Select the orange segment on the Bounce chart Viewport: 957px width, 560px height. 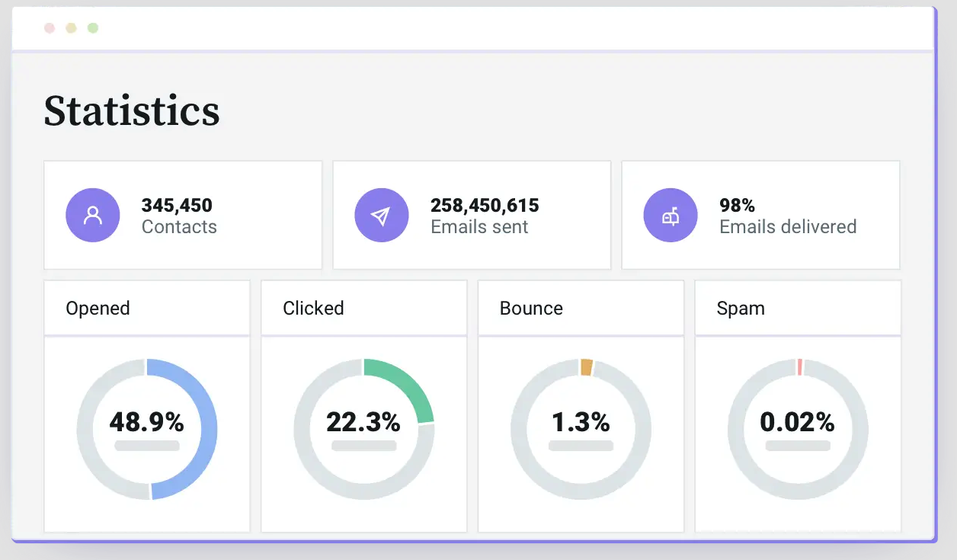585,366
